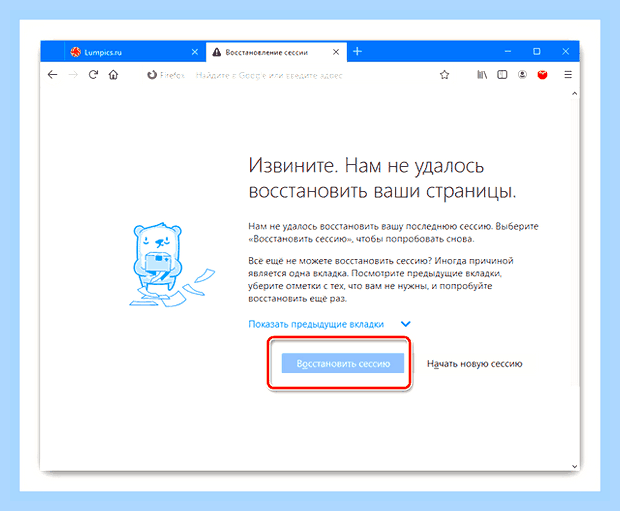Viewport: 620px width, 511px height.
Task: Maximize the Firefox window
Action: click(x=537, y=51)
